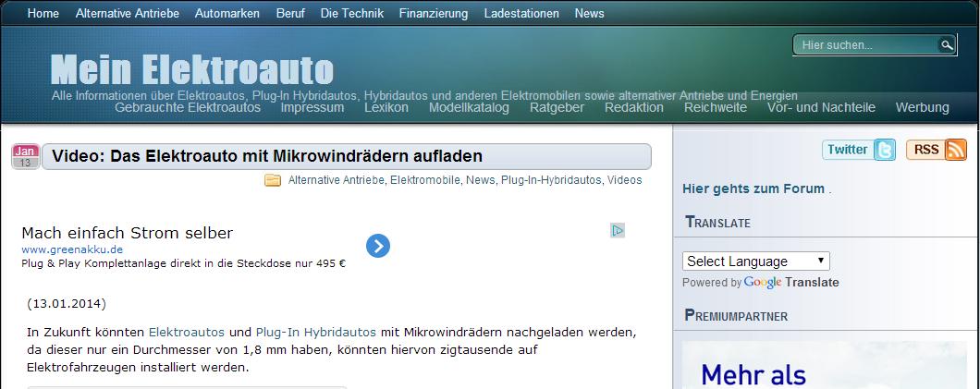Click the Mein Elektroauto site title
Screen dimensions: 980x389
pos(191,70)
